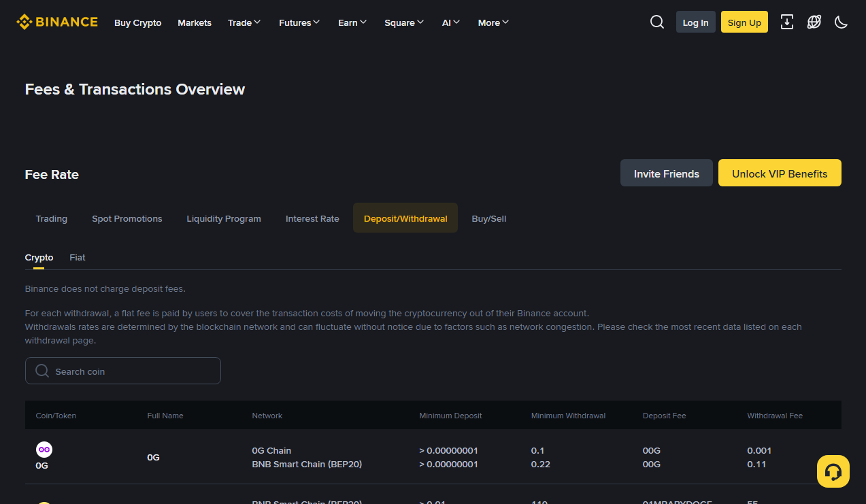Select the Fiat sub-tab

point(78,258)
